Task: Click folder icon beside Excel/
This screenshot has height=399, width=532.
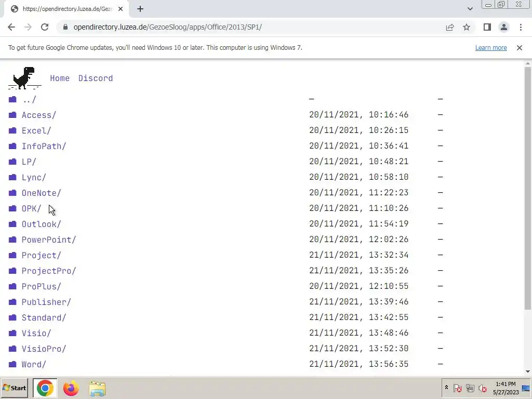Action: (12, 130)
